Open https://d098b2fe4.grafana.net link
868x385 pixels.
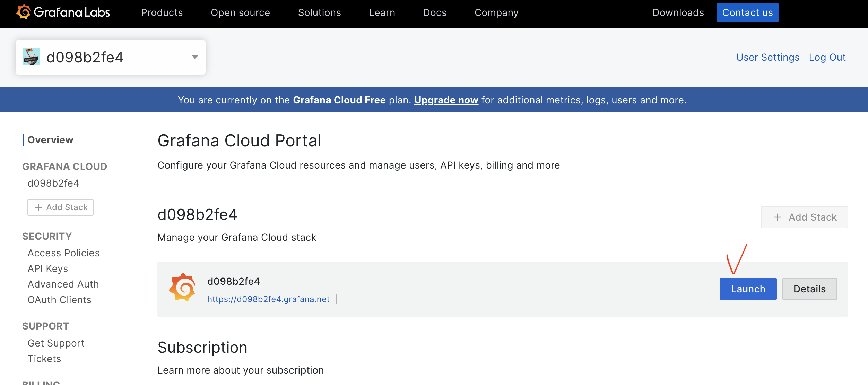(x=268, y=299)
